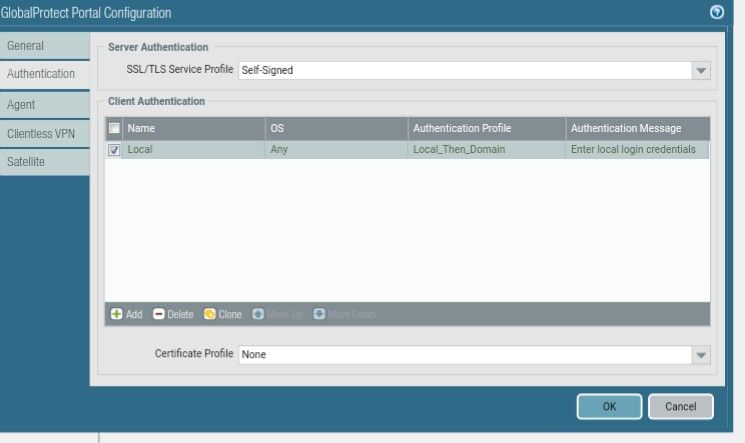The image size is (745, 443).
Task: Click the yellow Clone icon
Action: click(210, 314)
